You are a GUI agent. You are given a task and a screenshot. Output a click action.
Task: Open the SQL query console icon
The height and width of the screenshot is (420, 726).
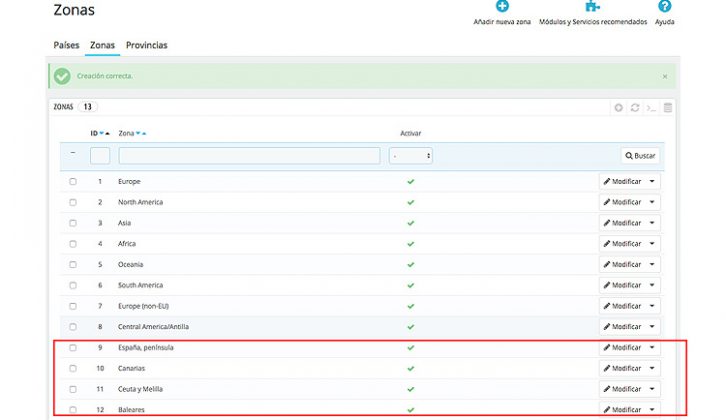click(651, 107)
